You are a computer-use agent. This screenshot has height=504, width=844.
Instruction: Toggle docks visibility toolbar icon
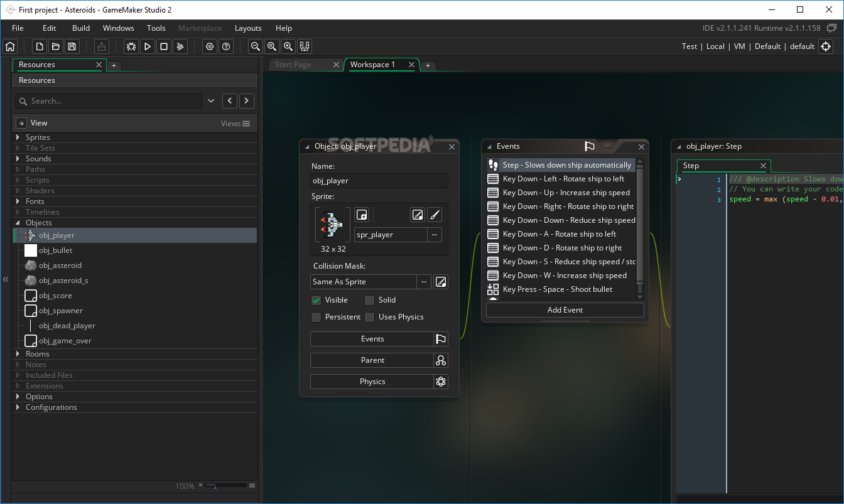pyautogui.click(x=305, y=46)
